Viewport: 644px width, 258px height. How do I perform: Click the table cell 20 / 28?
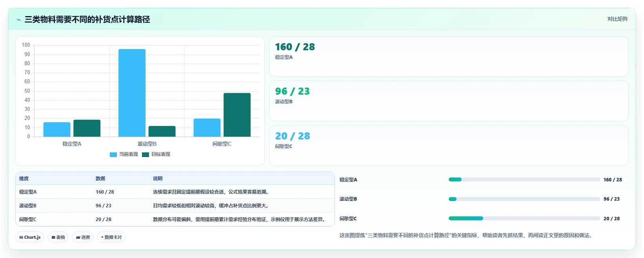(x=104, y=220)
